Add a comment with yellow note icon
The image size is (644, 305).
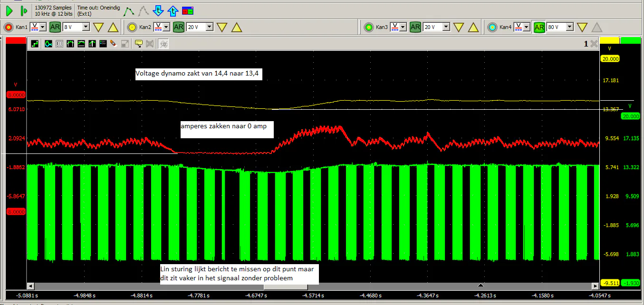(x=138, y=44)
